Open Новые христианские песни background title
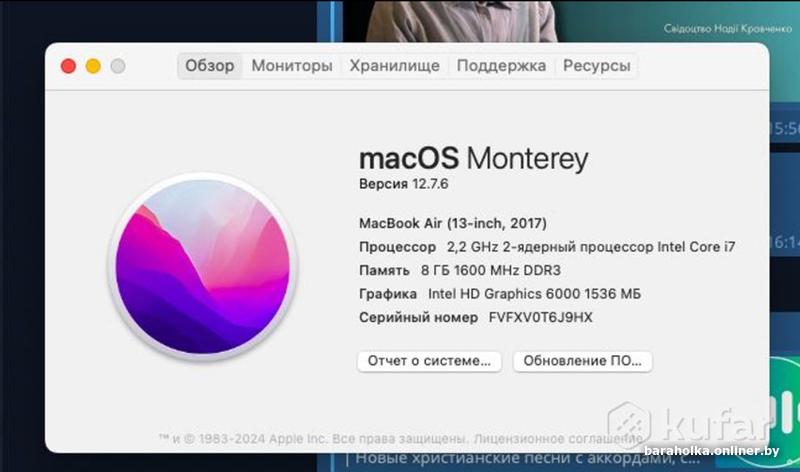The width and height of the screenshot is (800, 472). click(527, 458)
